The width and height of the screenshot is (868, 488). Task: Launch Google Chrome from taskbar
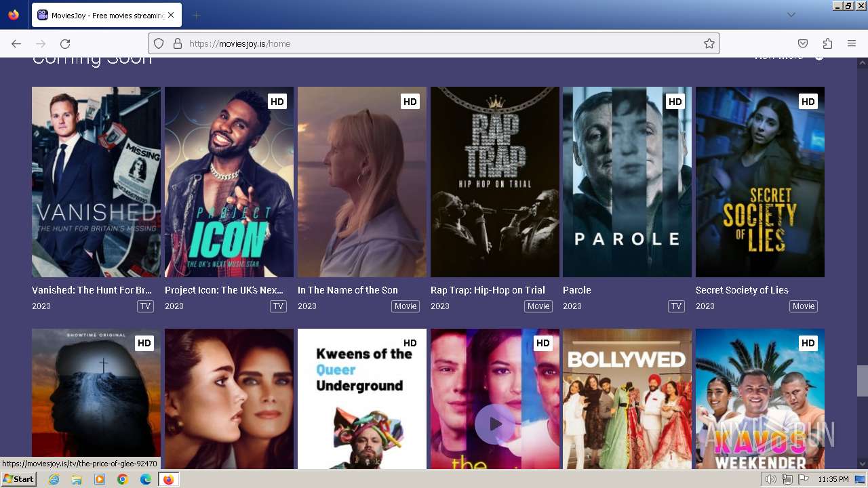point(123,479)
